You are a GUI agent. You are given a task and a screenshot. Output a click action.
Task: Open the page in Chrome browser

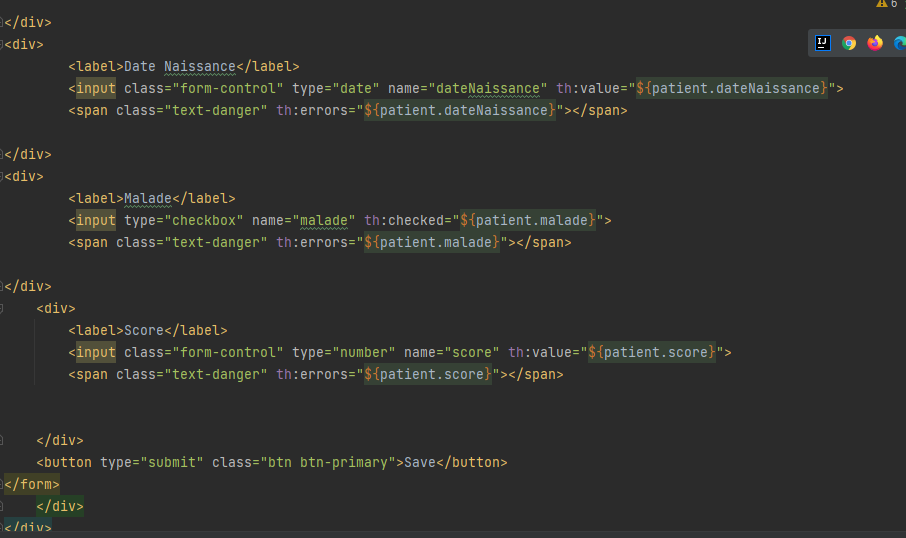click(849, 43)
